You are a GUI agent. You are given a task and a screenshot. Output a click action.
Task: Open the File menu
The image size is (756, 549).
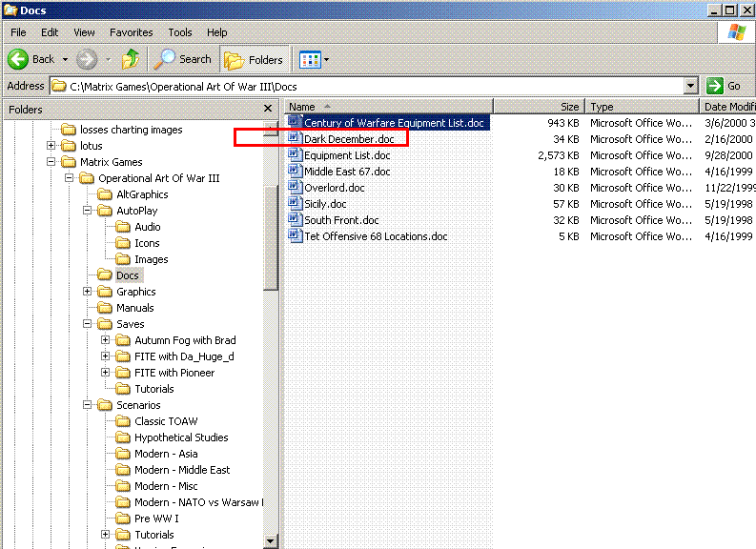pyautogui.click(x=18, y=32)
